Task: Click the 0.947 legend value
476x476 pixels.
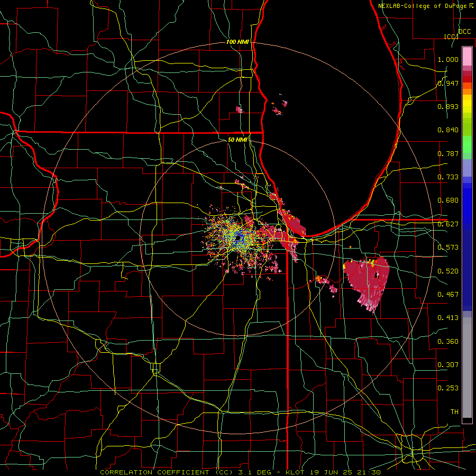Action: [x=448, y=83]
